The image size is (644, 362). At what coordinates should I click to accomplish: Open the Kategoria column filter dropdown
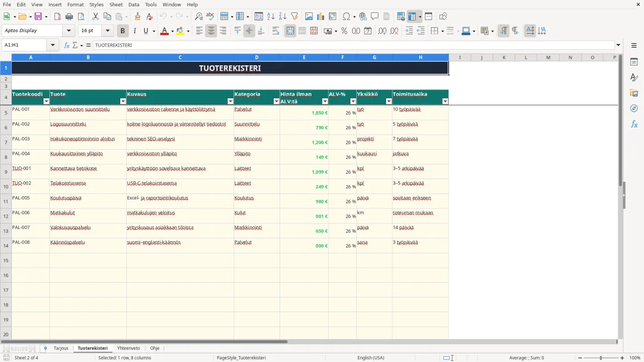277,101
